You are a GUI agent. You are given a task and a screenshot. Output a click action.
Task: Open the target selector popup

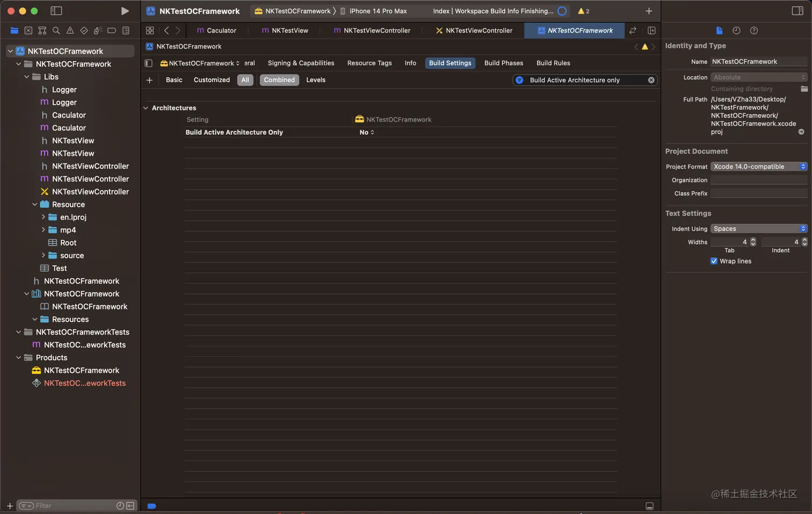200,63
